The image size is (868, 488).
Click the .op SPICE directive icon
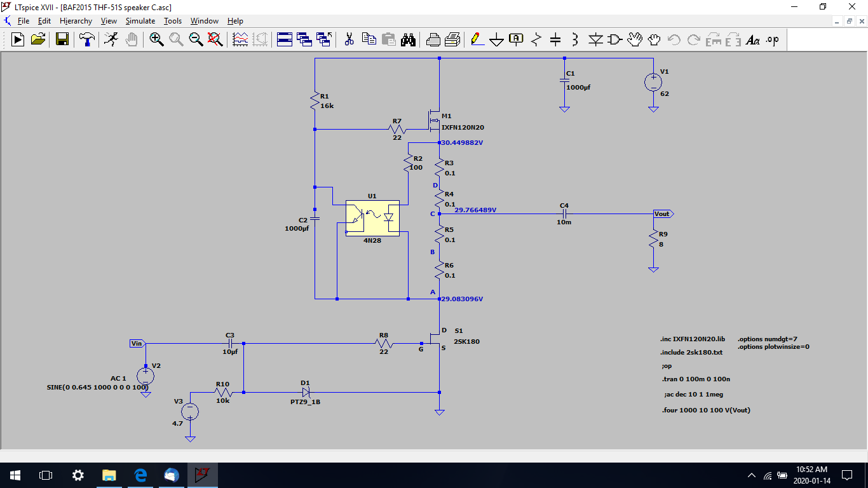(x=773, y=39)
